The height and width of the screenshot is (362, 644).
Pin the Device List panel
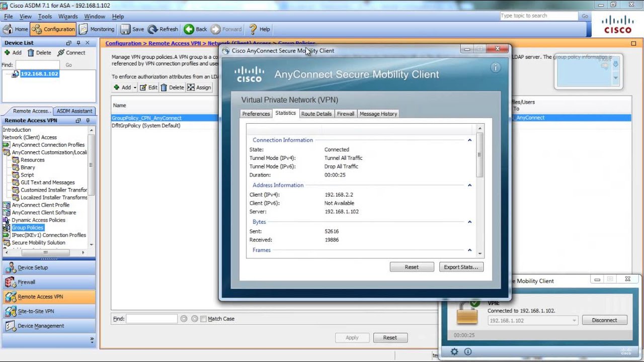[78, 43]
